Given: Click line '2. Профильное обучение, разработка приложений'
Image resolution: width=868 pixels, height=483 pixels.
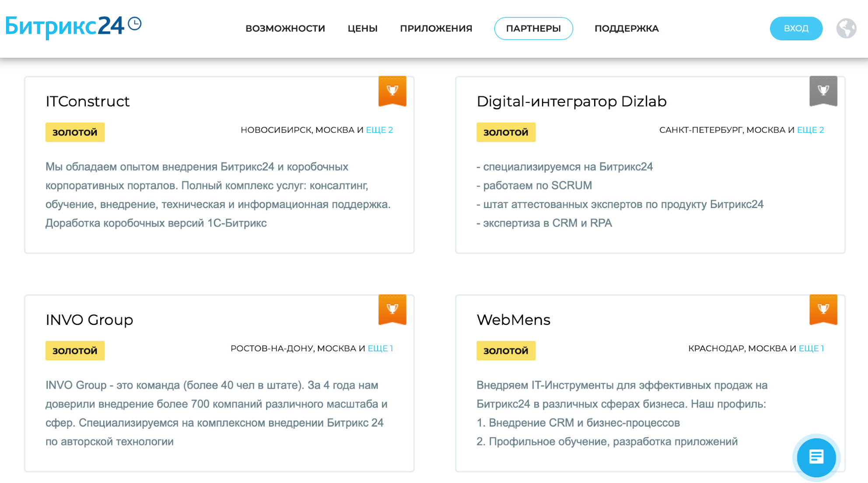Looking at the screenshot, I should click(x=607, y=442).
